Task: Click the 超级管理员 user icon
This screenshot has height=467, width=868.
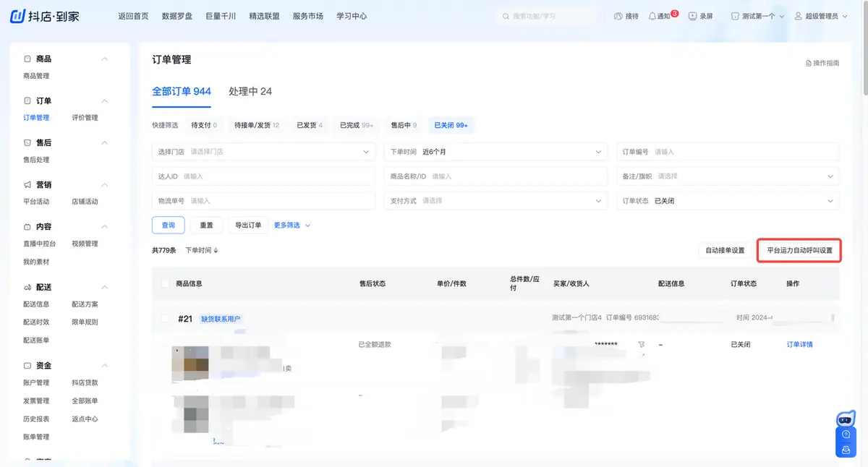Action: pos(799,16)
